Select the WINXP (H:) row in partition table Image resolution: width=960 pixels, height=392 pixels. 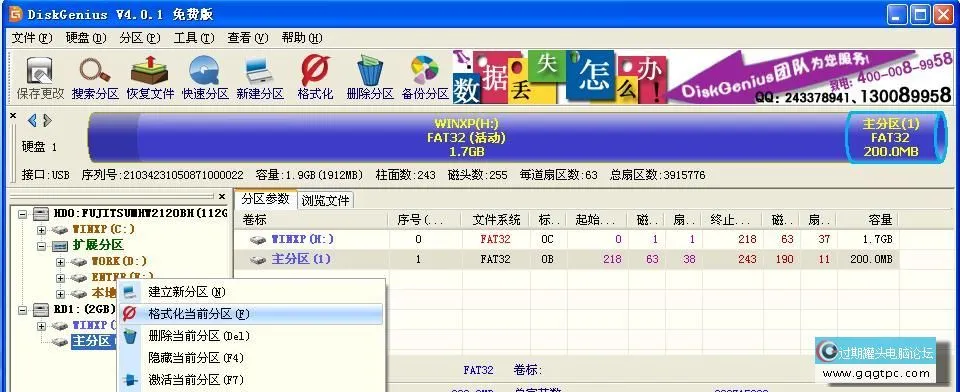coord(567,239)
